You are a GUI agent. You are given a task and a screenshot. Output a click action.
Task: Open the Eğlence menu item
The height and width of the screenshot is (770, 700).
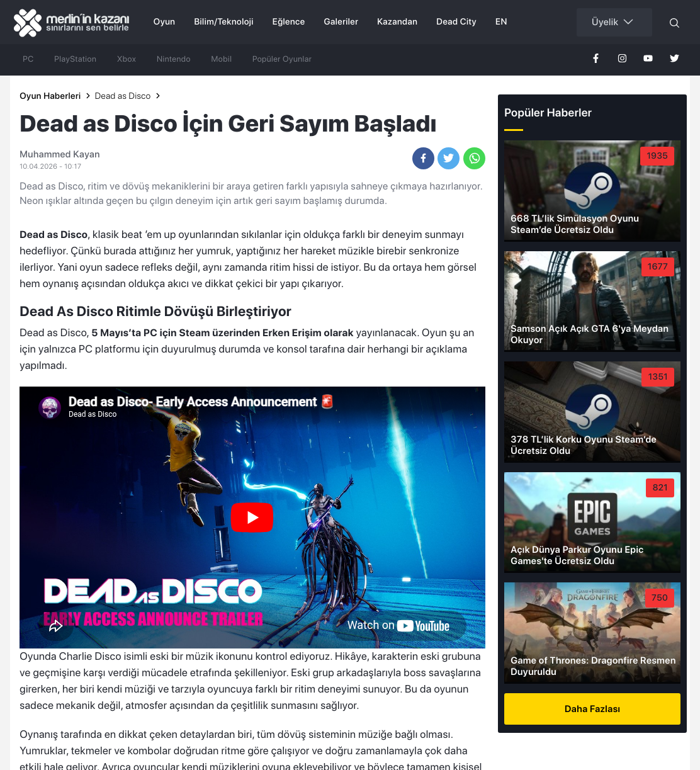click(x=288, y=21)
